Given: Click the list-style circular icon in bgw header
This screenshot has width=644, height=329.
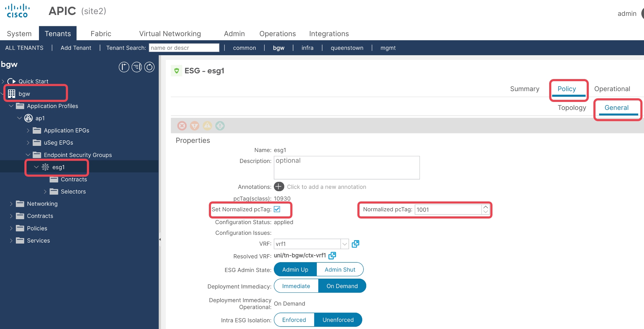Looking at the screenshot, I should pyautogui.click(x=137, y=67).
